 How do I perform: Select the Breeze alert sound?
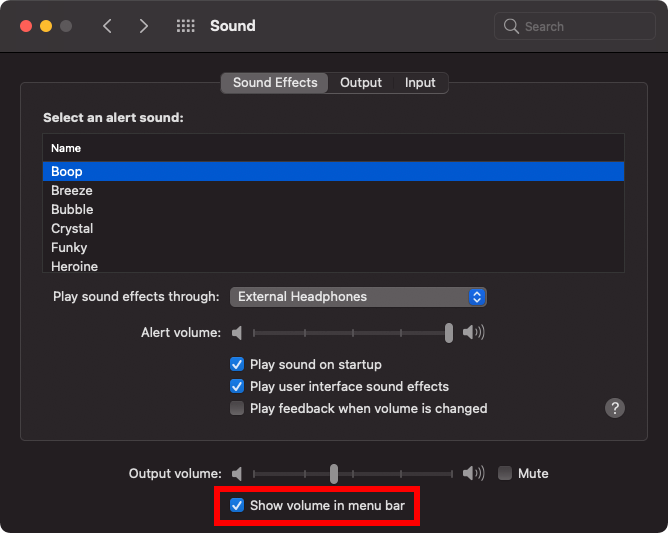tap(334, 190)
